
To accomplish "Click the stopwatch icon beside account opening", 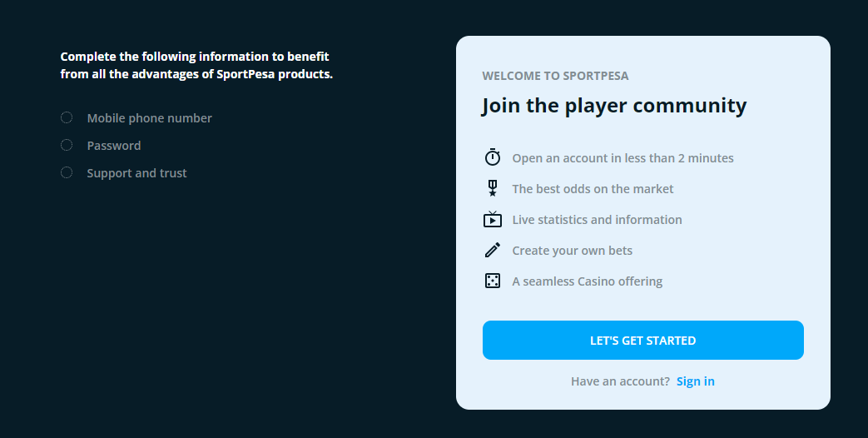I will pos(493,157).
